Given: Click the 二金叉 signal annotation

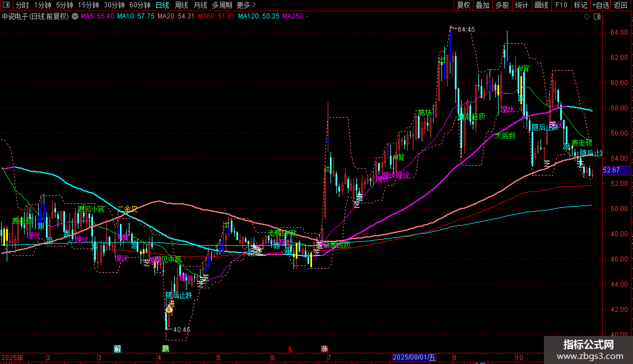Looking at the screenshot, I should point(128,209).
